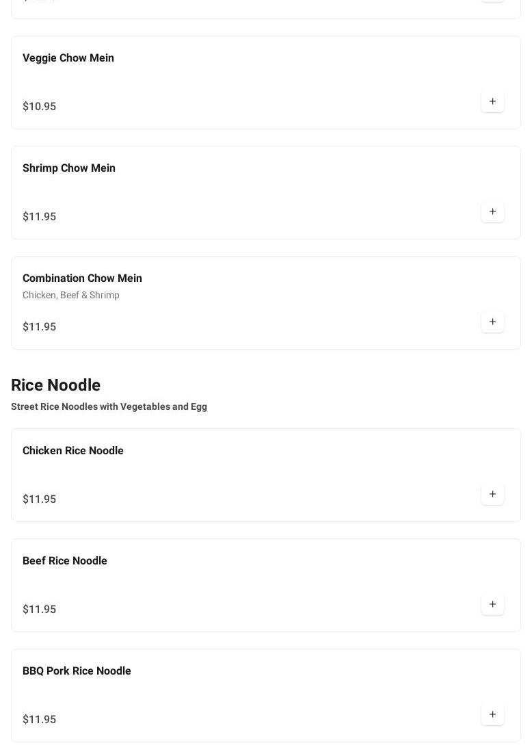
Task: Open the Shrimp Chow Mein item title
Action: [69, 168]
